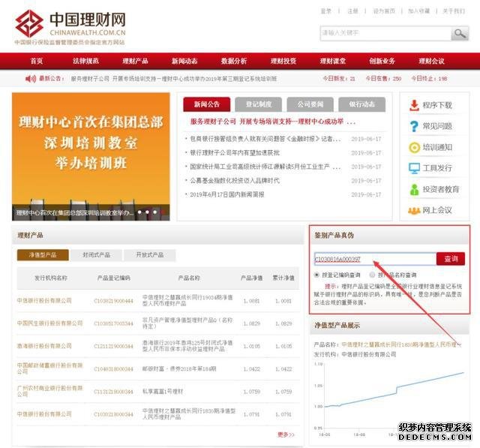Open the news item 国家统计局工业司高级统计师

tap(265, 167)
